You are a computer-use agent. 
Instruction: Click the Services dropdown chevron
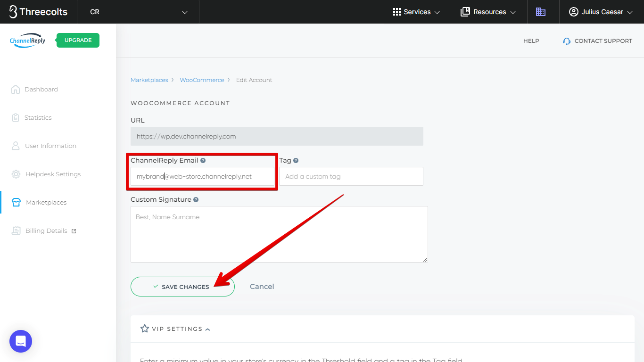coord(437,12)
